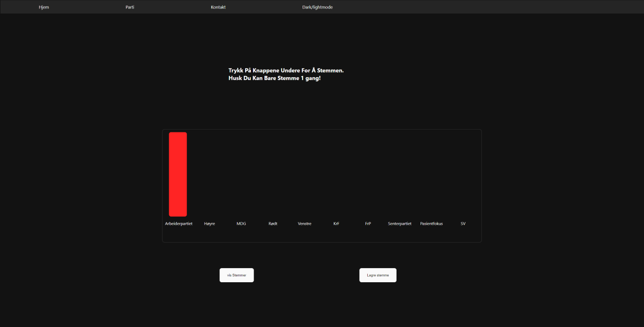Screen dimensions: 644x327
Task: Click the red Arbeiderpartiet vote bar
Action: 178,174
